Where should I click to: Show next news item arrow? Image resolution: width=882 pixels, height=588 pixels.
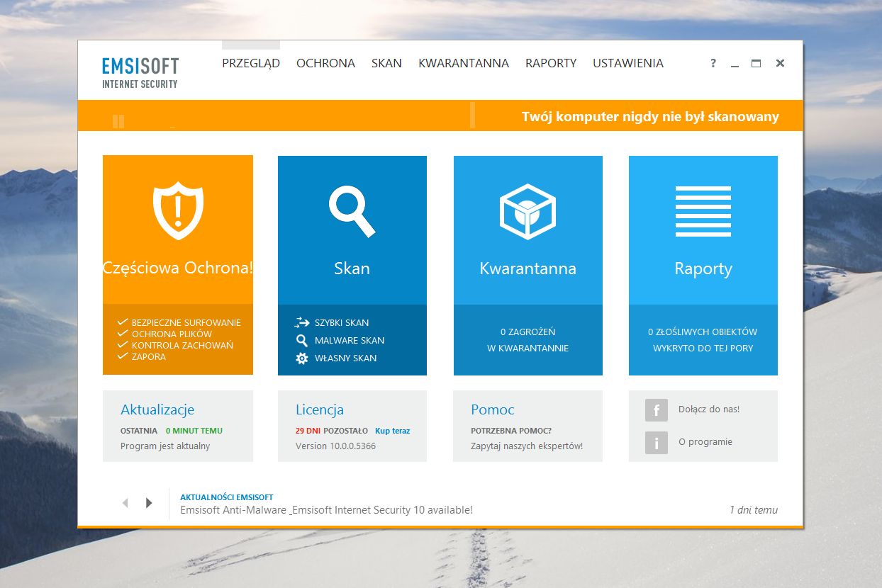pos(149,503)
